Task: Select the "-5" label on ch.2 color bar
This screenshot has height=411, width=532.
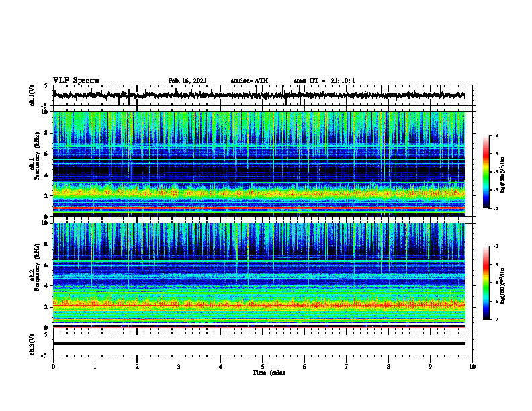Action: [495, 283]
